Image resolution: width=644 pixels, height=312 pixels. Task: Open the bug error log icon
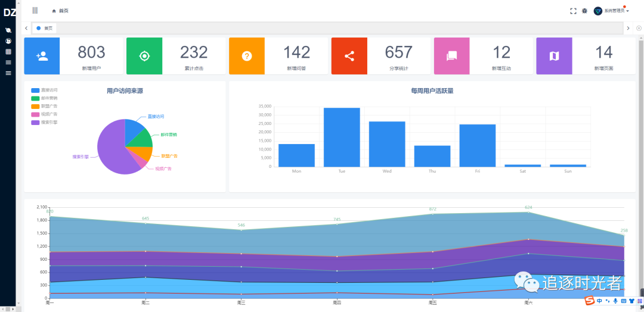point(584,11)
